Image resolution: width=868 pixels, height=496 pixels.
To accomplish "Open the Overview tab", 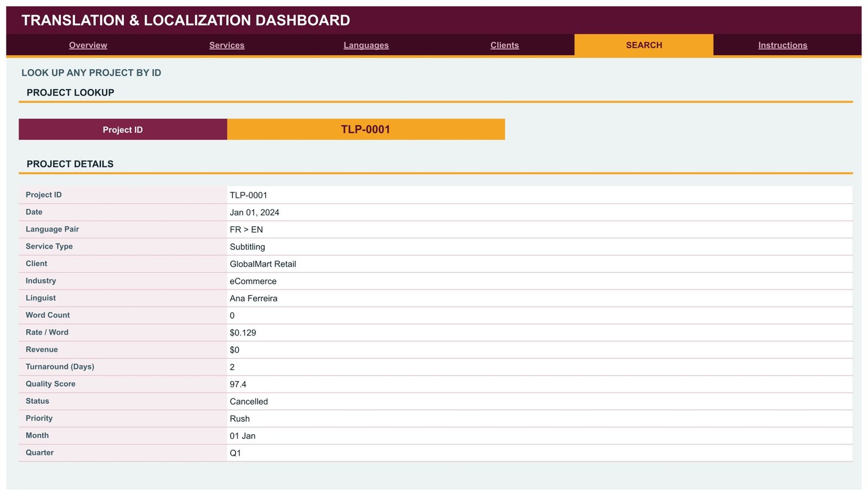I will 88,45.
